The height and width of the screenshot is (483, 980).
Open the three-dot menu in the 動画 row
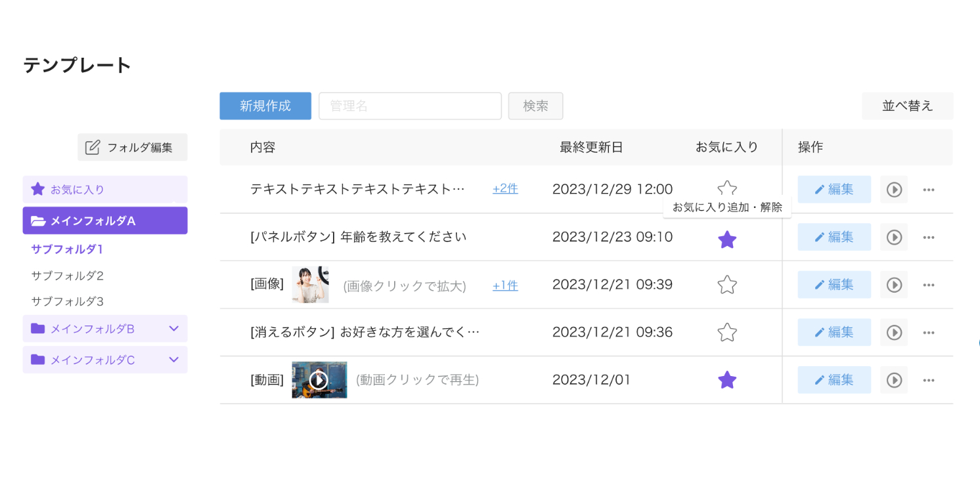pos(928,380)
